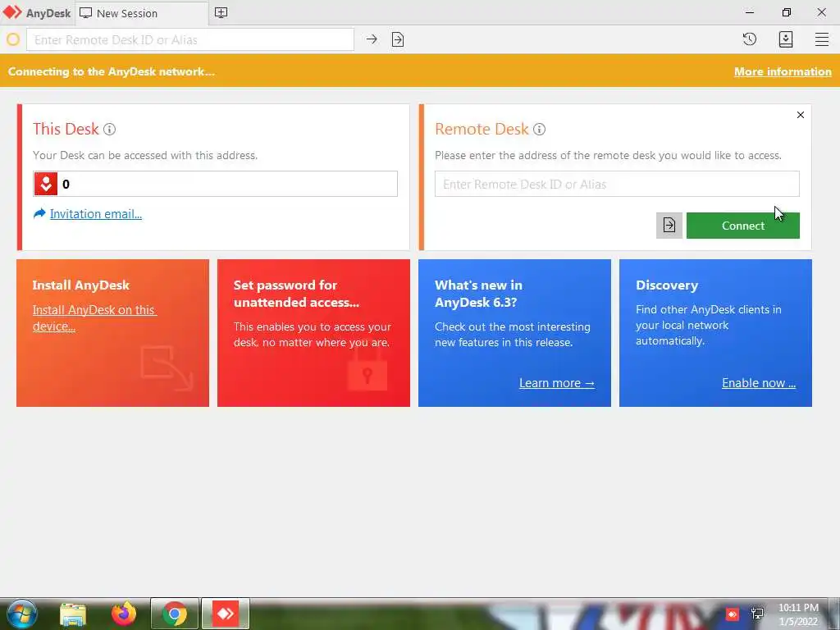Viewport: 840px width, 630px height.
Task: Click the info icon beside This Desk
Action: [109, 129]
